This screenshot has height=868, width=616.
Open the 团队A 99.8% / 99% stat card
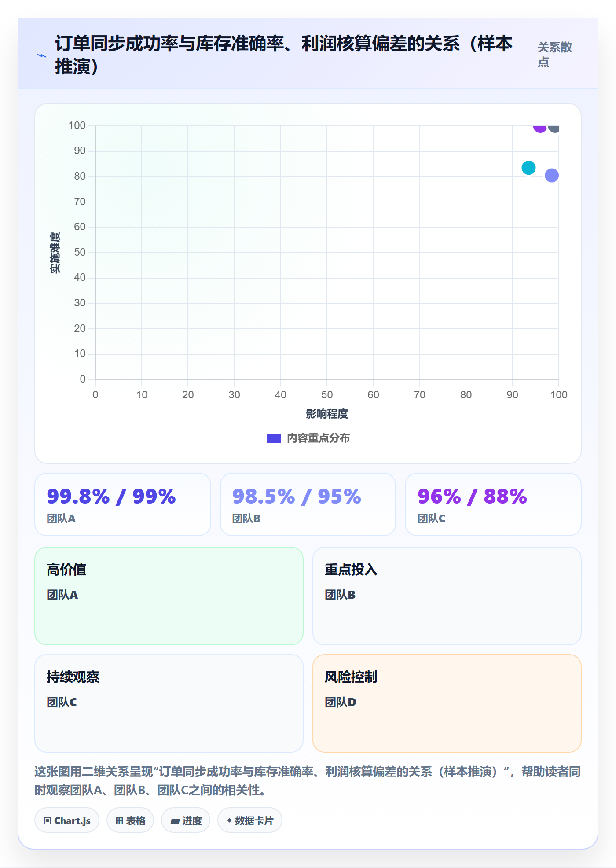123,504
